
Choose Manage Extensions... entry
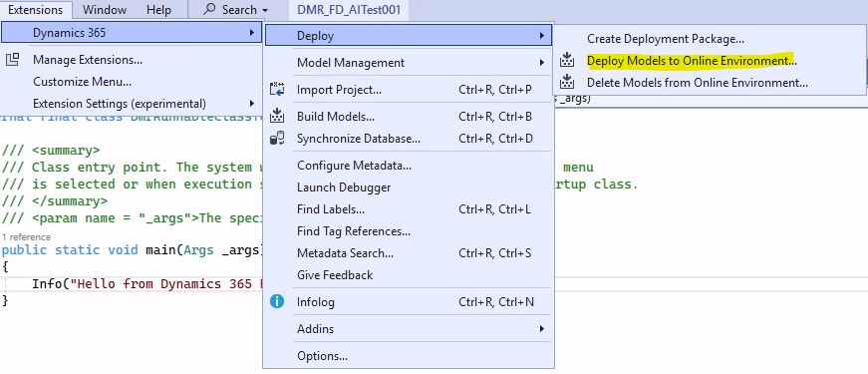click(x=132, y=59)
